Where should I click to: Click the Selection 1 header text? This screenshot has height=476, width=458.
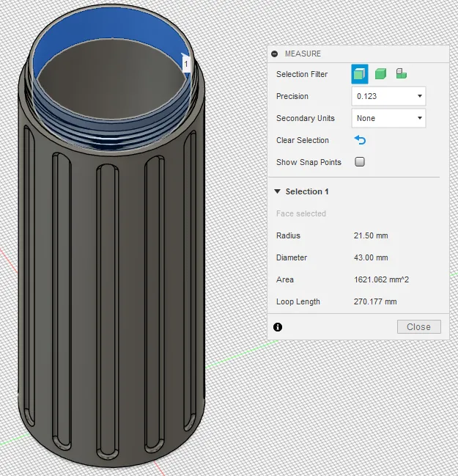point(307,191)
